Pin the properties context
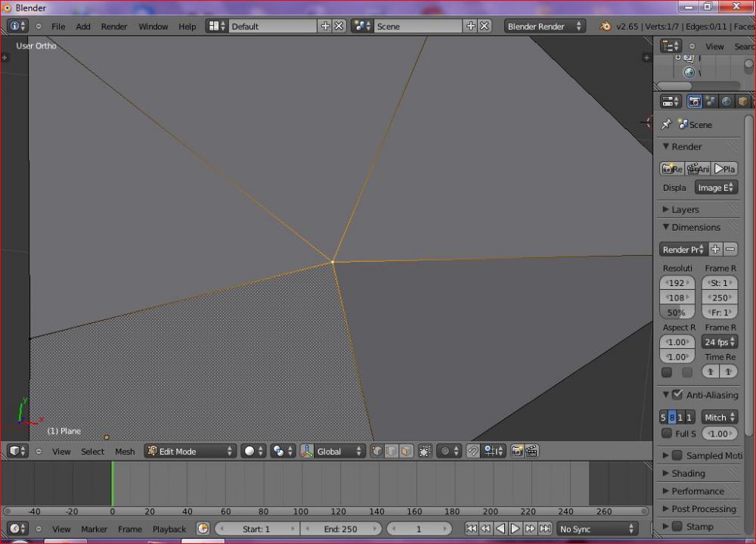756x544 pixels. click(666, 125)
